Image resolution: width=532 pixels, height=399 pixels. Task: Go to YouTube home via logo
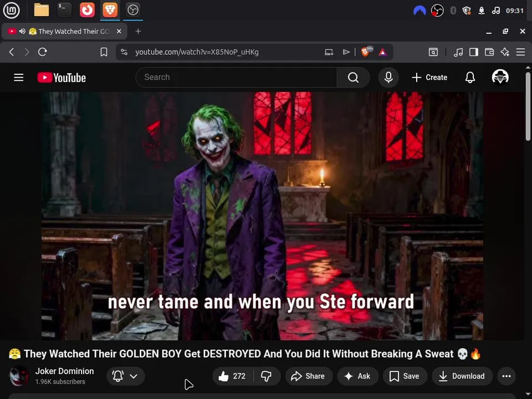click(62, 78)
